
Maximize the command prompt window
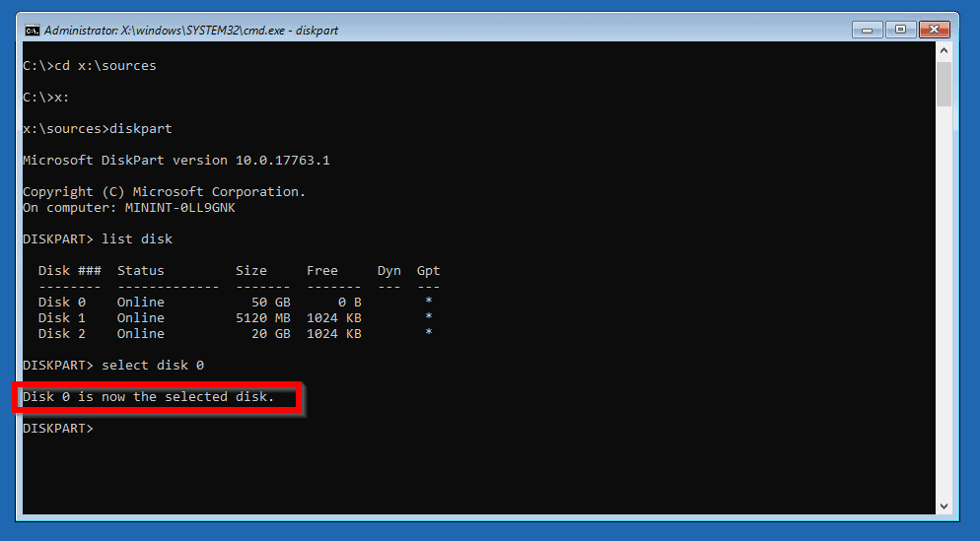coord(900,30)
